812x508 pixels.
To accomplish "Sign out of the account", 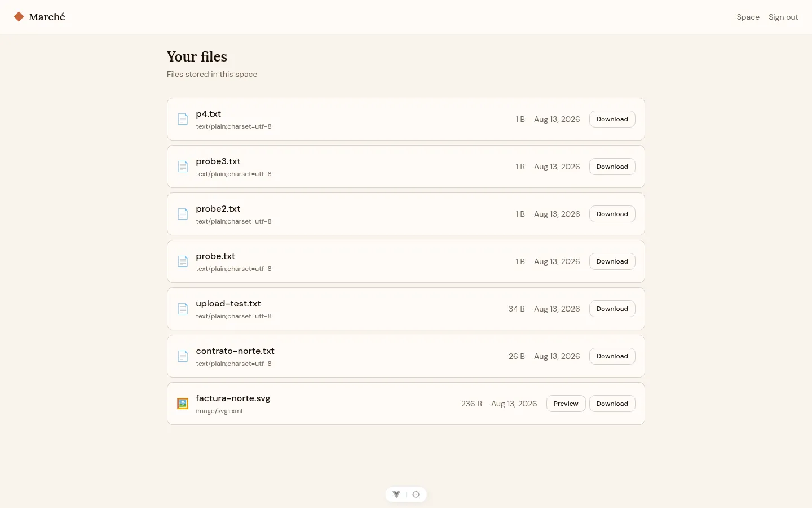I will [x=783, y=17].
